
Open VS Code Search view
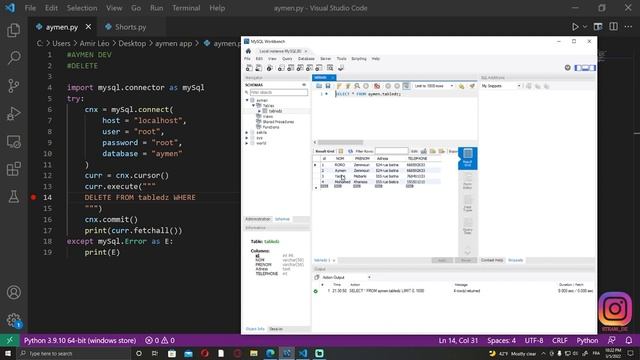coord(13,58)
